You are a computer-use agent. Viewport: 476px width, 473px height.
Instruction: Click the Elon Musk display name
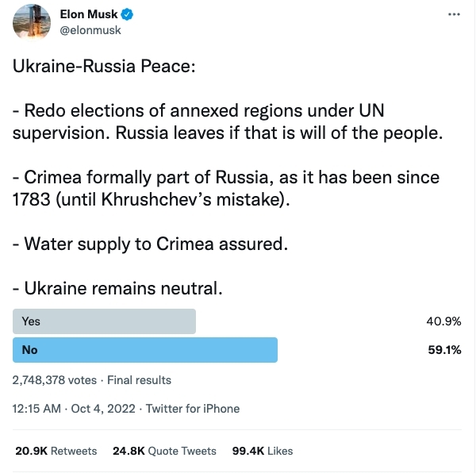(88, 15)
